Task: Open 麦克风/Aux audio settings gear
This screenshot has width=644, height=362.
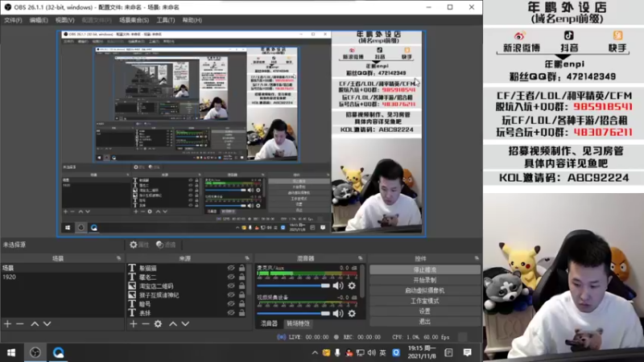Action: (352, 286)
